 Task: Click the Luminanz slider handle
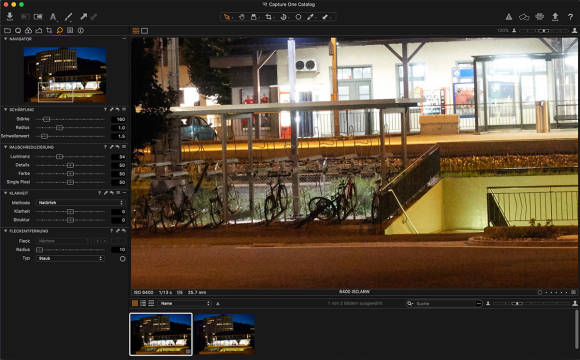pos(59,157)
